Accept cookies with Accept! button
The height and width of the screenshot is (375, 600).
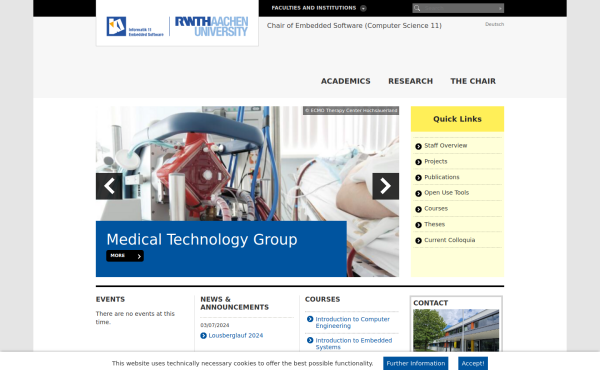473,364
